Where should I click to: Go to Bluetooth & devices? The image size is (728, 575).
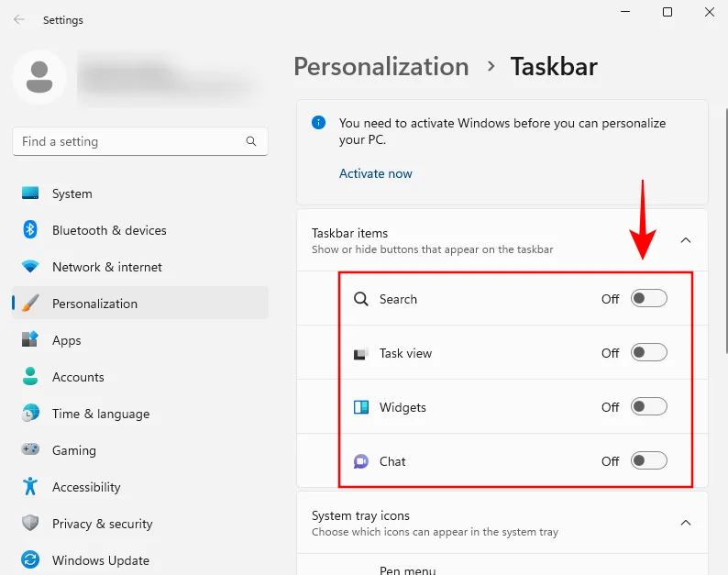pos(140,230)
